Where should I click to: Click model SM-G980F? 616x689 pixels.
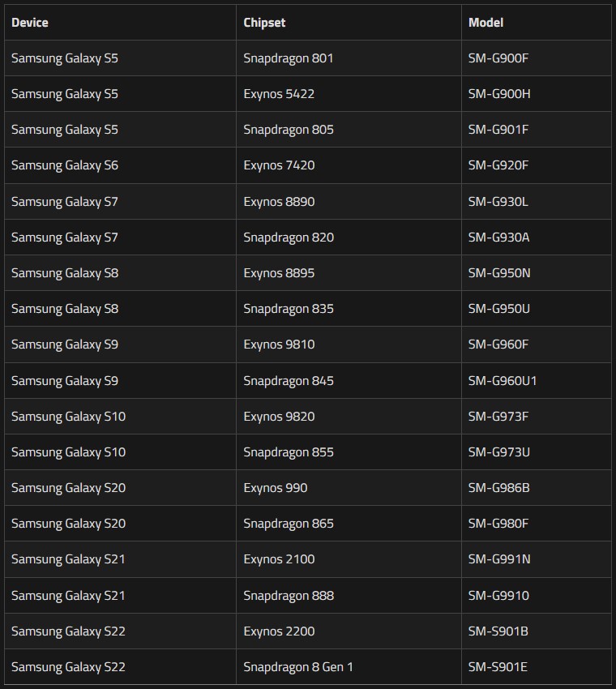498,524
